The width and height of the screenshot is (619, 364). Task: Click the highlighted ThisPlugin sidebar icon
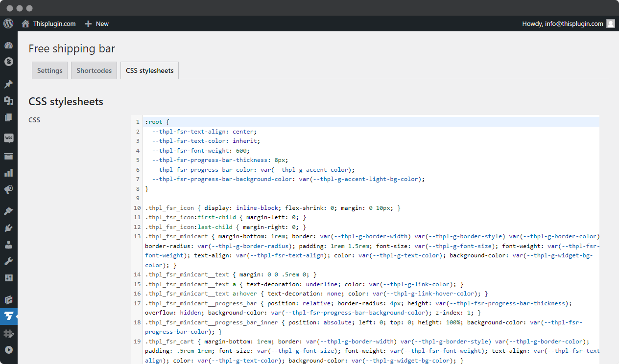pos(8,317)
